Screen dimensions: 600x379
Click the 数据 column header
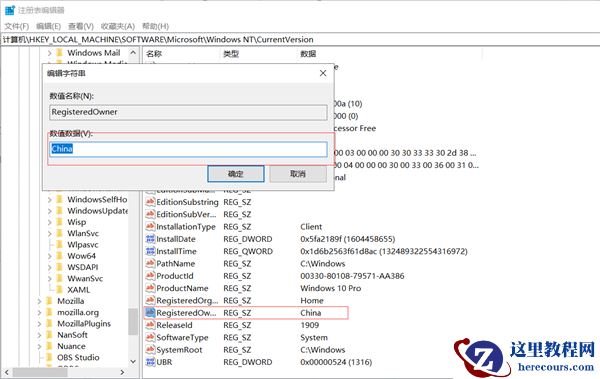click(308, 54)
